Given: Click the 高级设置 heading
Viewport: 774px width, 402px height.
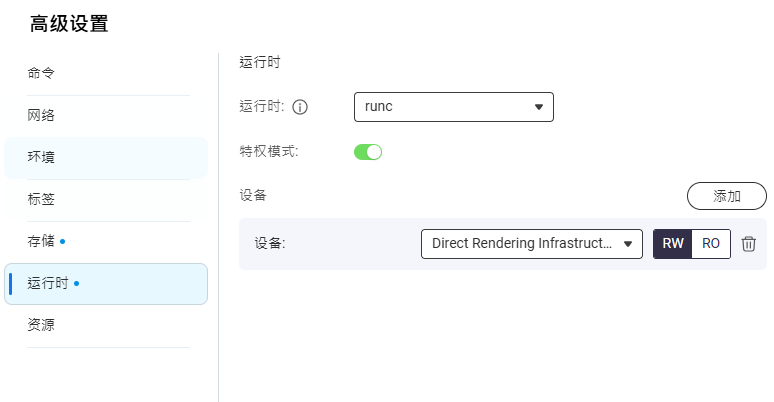Looking at the screenshot, I should coord(69,24).
